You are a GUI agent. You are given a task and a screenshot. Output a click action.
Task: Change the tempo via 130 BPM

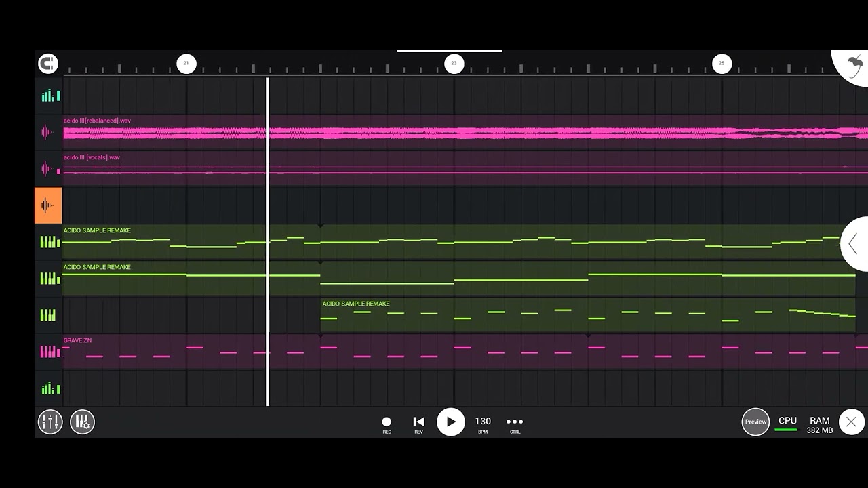483,424
